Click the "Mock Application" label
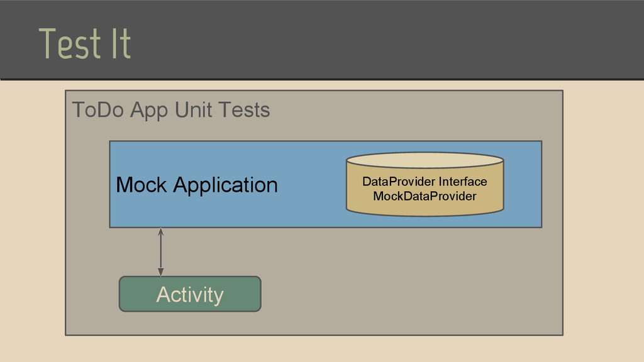 (197, 185)
